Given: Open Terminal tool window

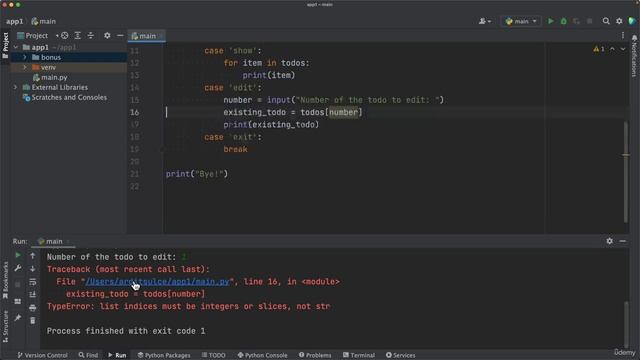Looking at the screenshot, I should point(359,355).
